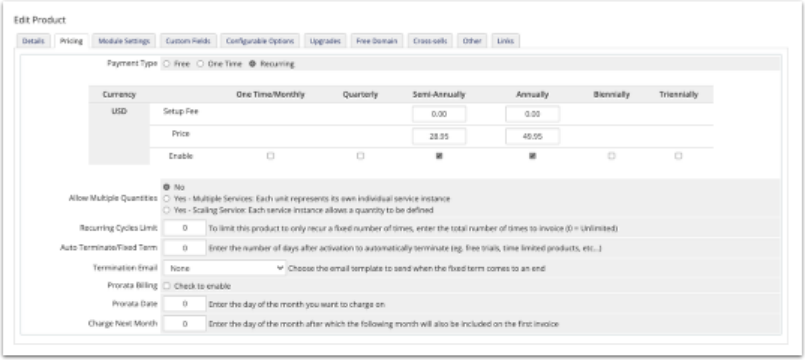
Task: Click the Biennially column header
Action: coord(611,94)
